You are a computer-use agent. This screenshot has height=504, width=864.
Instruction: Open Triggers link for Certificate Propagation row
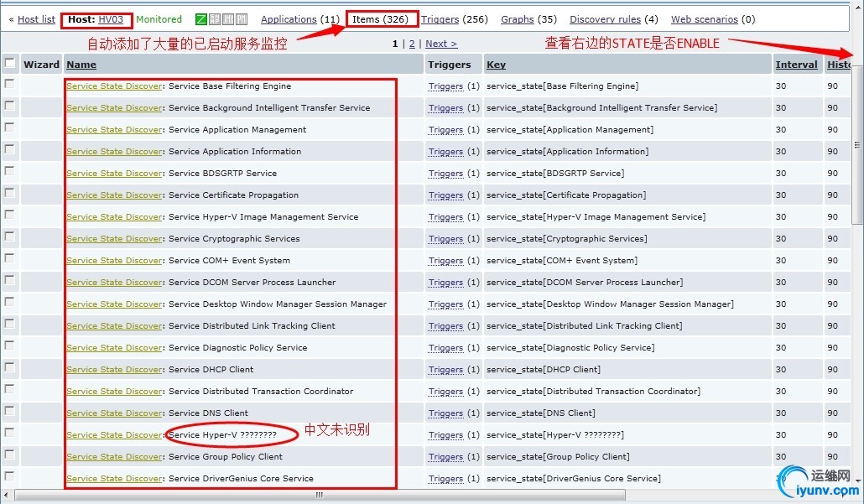[x=445, y=195]
